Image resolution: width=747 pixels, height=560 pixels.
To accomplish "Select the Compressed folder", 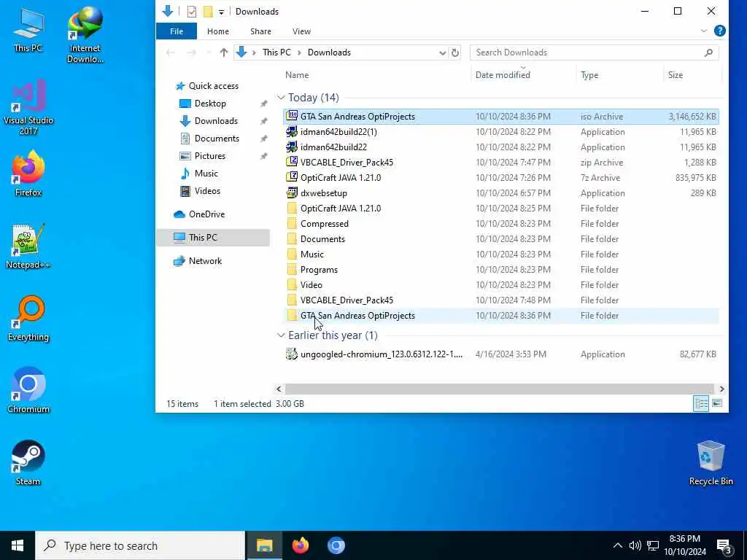I will 500,224.
